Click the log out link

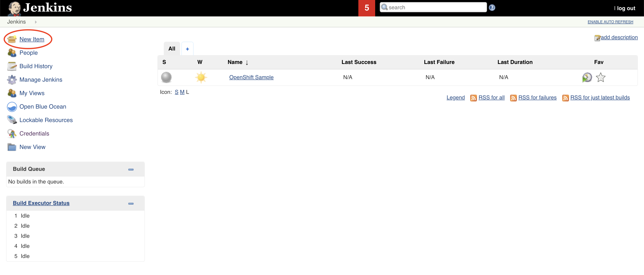(626, 8)
